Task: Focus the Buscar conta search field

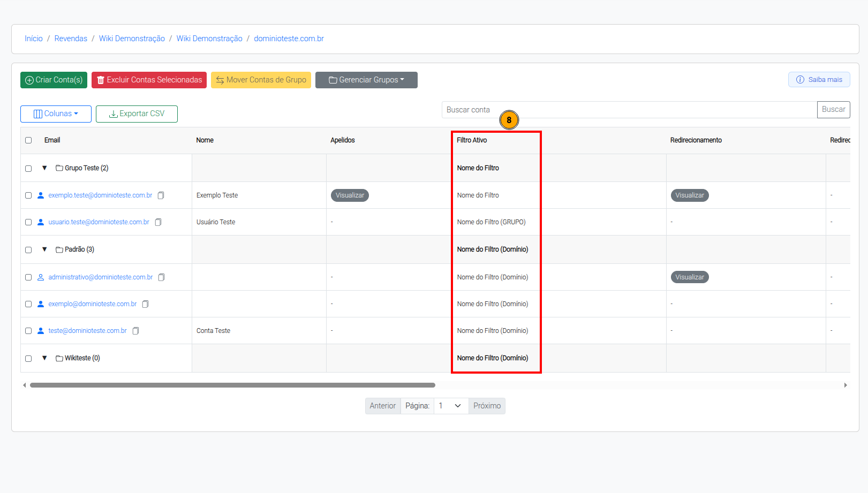Action: pyautogui.click(x=629, y=110)
